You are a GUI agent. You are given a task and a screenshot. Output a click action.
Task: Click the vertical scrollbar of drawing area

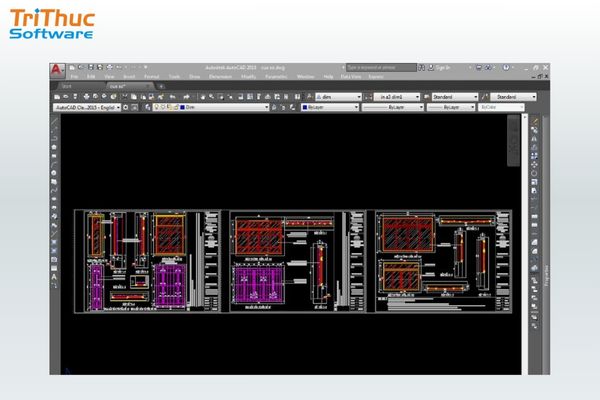(x=525, y=244)
